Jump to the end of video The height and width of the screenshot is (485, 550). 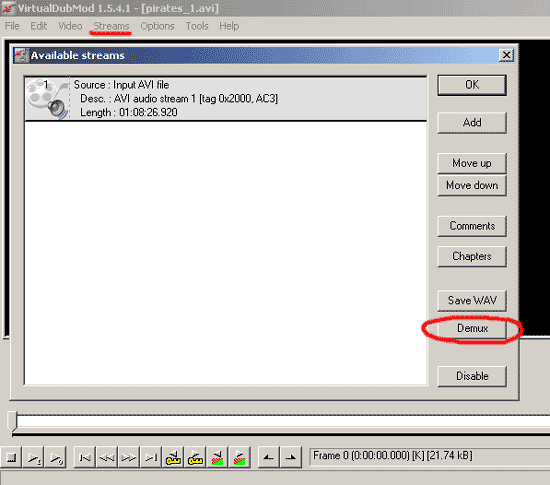151,457
